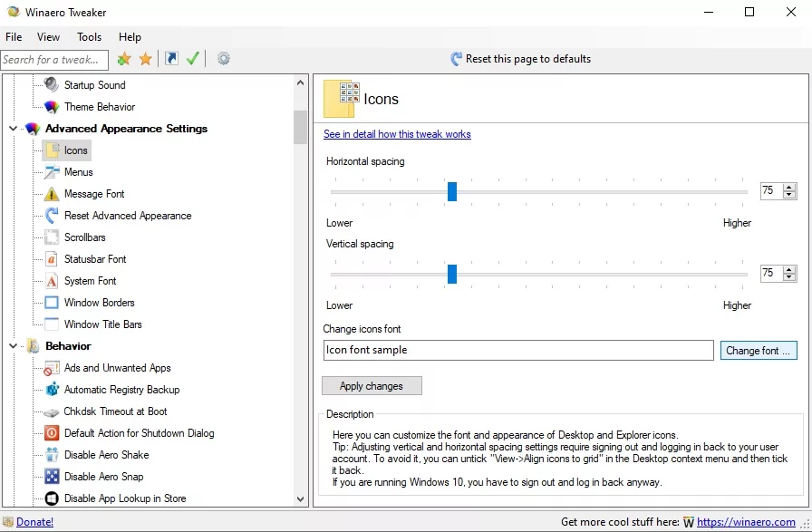Image resolution: width=812 pixels, height=532 pixels.
Task: Open the bookmarks list star icon
Action: click(x=145, y=59)
